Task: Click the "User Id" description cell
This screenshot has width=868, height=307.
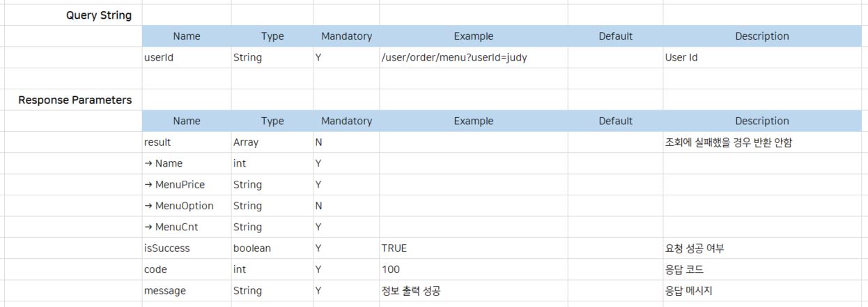Action: 681,58
